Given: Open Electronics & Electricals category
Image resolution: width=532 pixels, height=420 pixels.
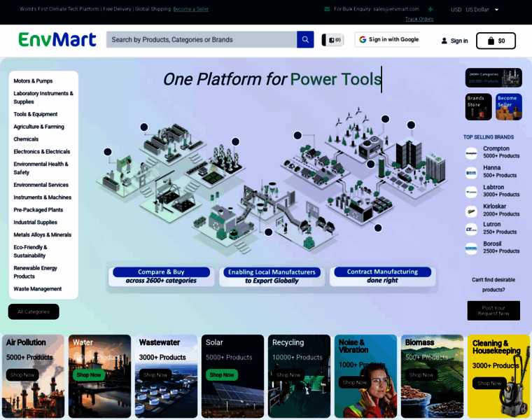Looking at the screenshot, I should pyautogui.click(x=42, y=152).
